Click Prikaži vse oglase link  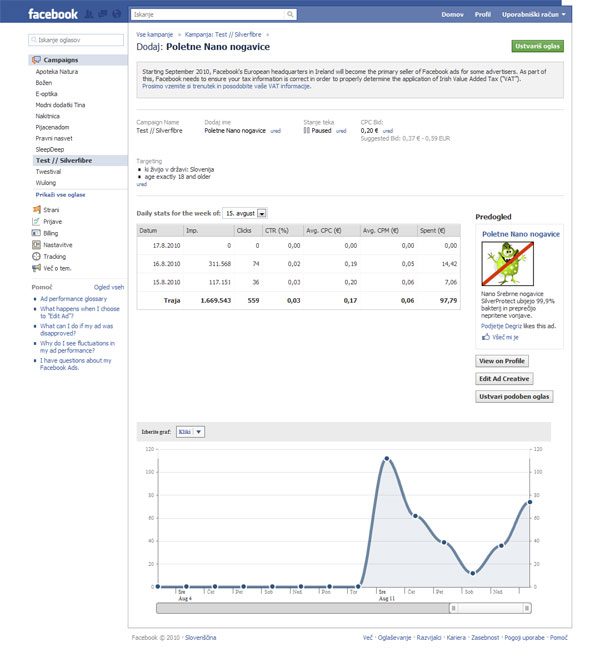(x=60, y=195)
